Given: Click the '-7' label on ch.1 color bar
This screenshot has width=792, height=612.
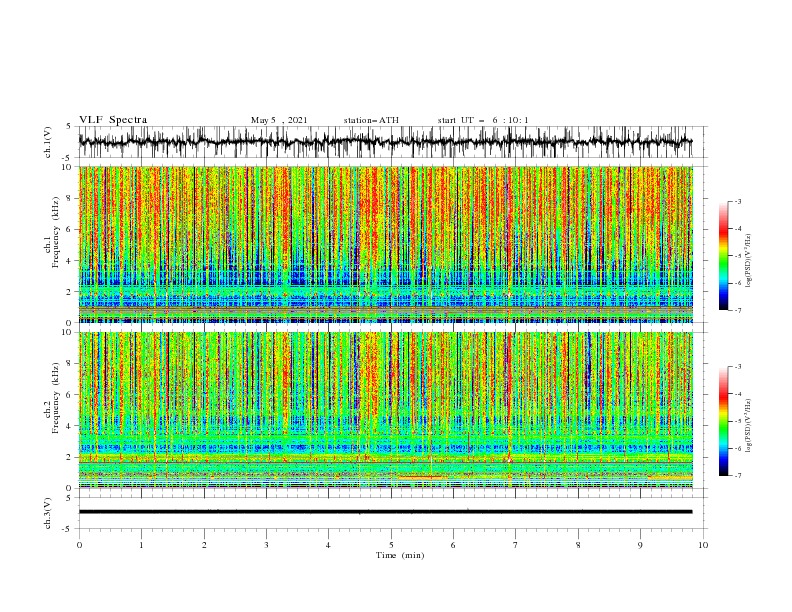Looking at the screenshot, I should pyautogui.click(x=738, y=310).
